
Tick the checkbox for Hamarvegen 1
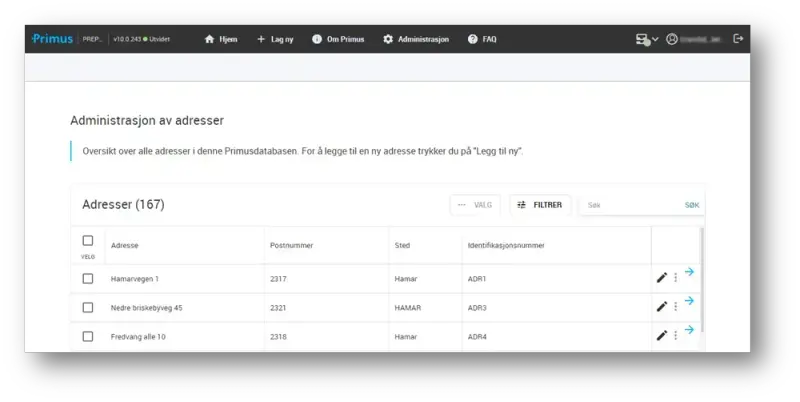(x=88, y=278)
